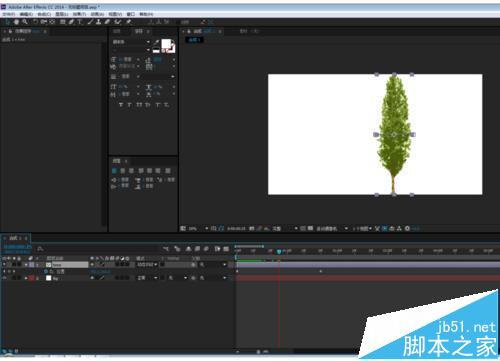Select the Puppet Pin tool
The width and height of the screenshot is (500, 361).
pyautogui.click(x=129, y=22)
